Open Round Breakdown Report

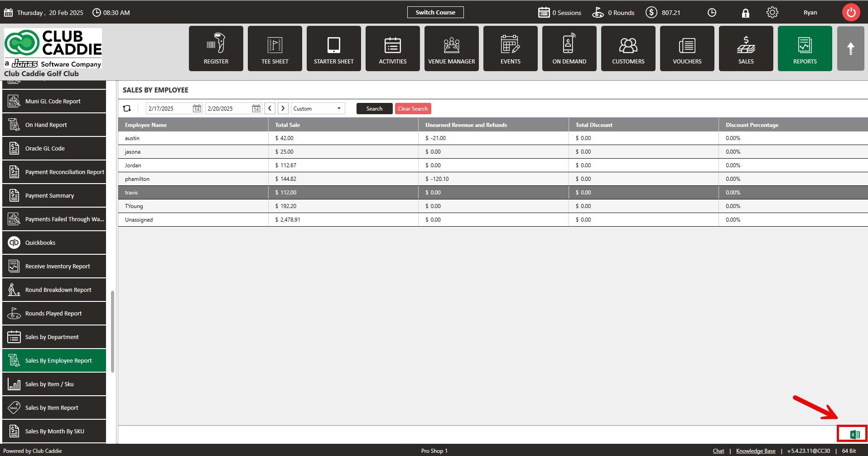tap(54, 290)
